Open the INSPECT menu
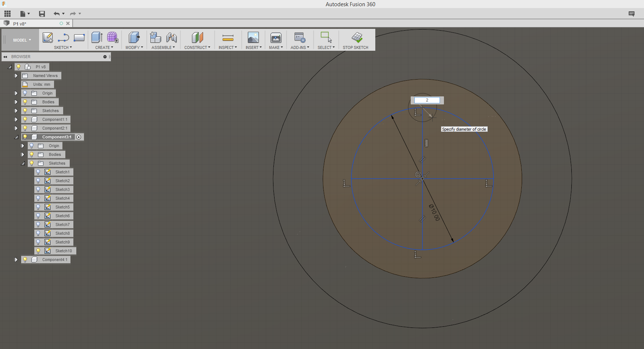The width and height of the screenshot is (644, 349). [228, 47]
